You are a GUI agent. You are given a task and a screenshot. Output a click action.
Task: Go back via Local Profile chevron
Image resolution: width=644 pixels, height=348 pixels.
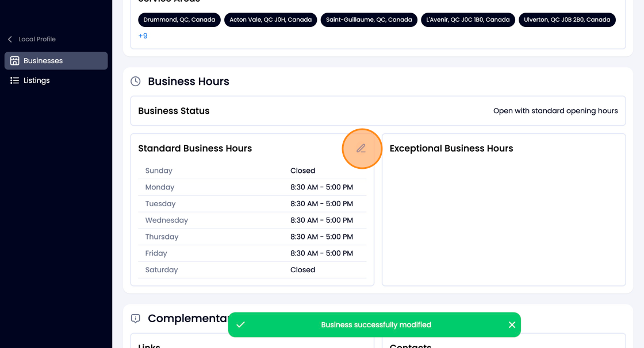pyautogui.click(x=10, y=39)
